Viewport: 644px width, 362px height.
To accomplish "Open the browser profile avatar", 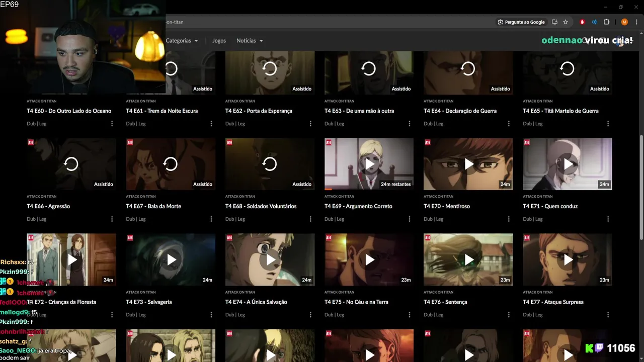I will click(x=624, y=22).
